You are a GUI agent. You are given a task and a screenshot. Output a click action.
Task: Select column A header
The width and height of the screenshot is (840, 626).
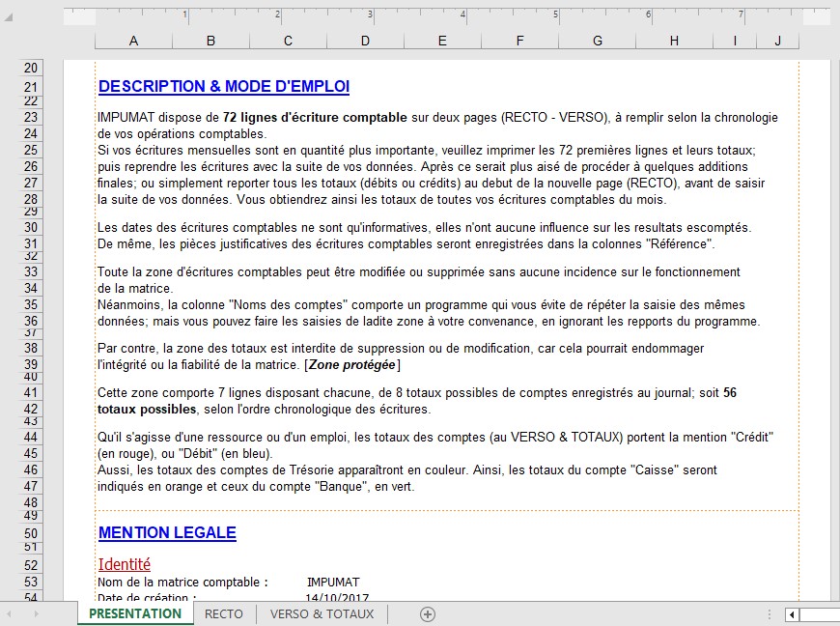(x=133, y=41)
